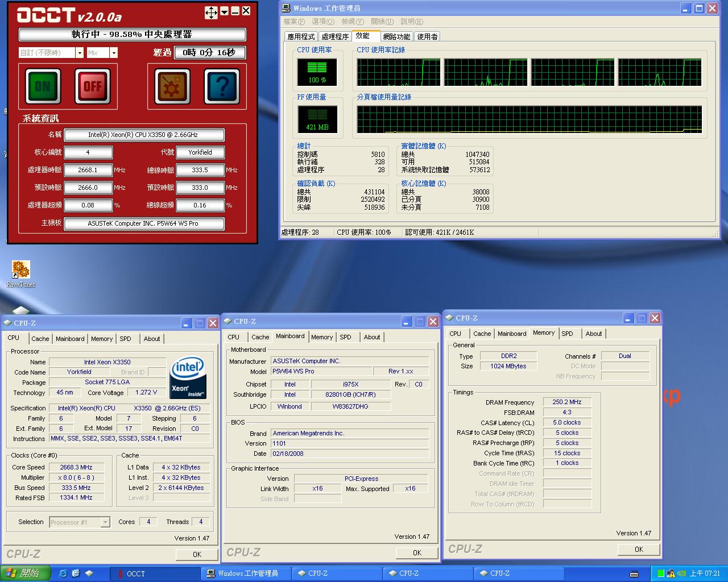Select About tab in left CPU-Z window
Image resolution: width=728 pixels, height=582 pixels.
pyautogui.click(x=152, y=339)
